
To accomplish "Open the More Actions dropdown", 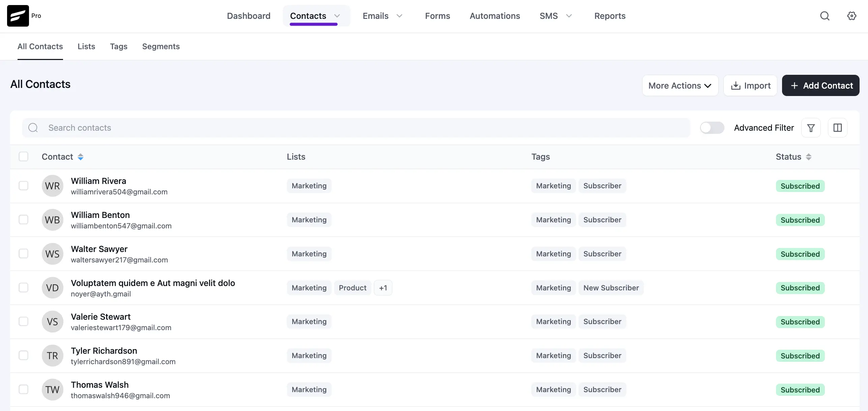I will pos(680,86).
